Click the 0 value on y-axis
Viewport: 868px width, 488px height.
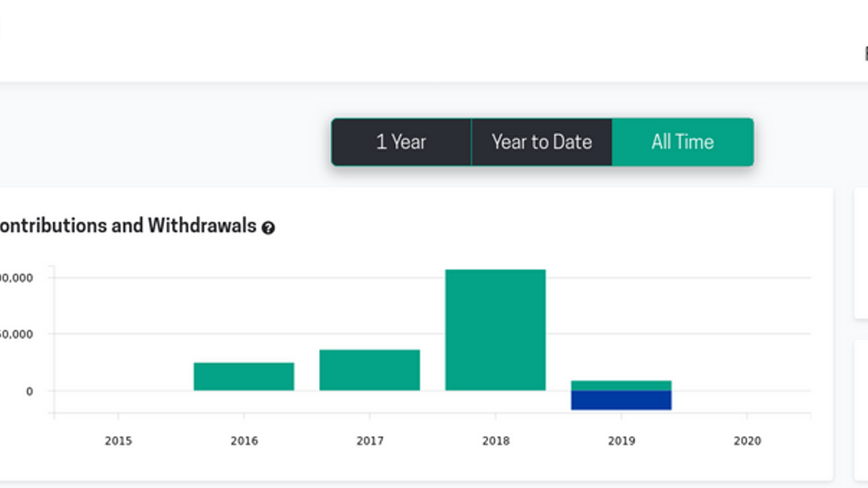(x=30, y=391)
